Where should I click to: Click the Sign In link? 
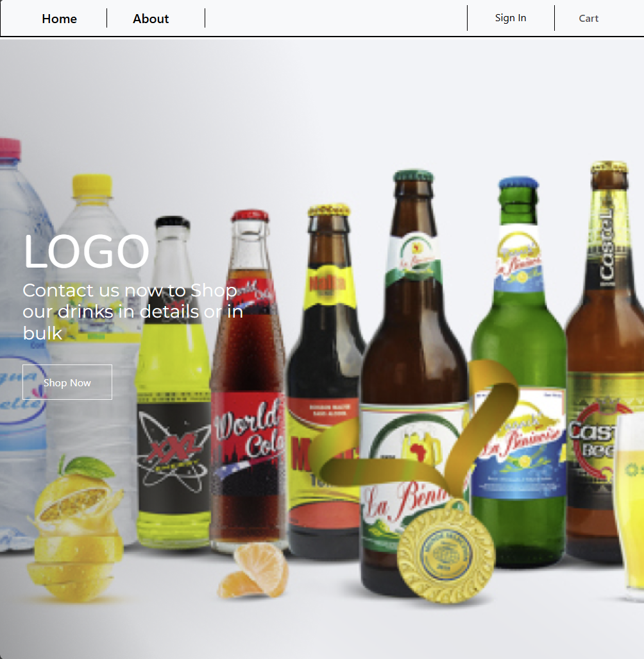[x=511, y=18]
